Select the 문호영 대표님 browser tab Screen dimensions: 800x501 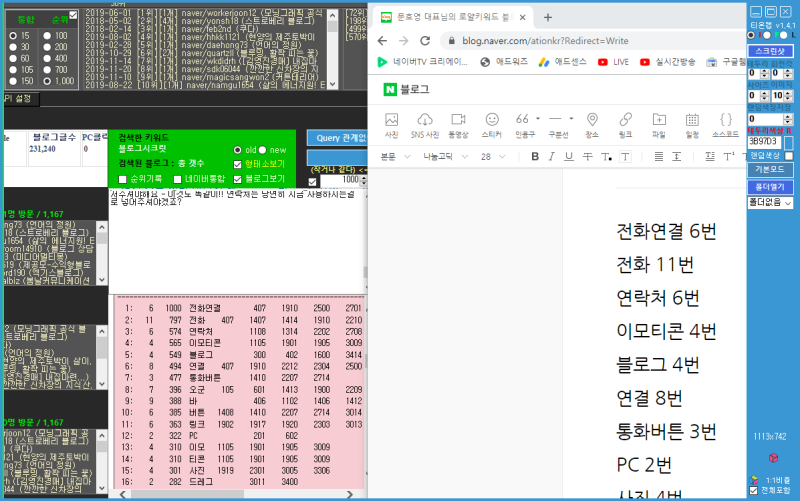(454, 17)
